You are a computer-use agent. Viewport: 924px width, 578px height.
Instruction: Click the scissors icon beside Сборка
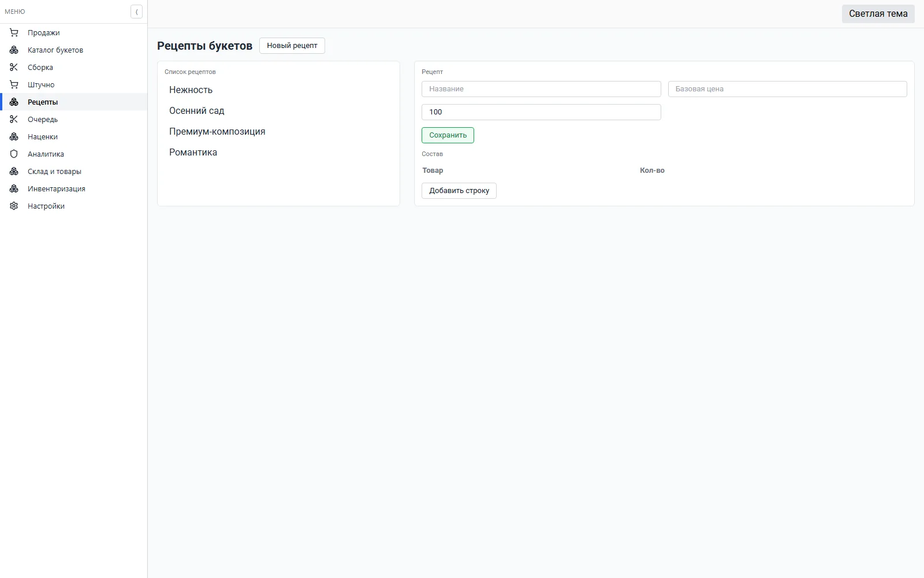click(x=14, y=67)
